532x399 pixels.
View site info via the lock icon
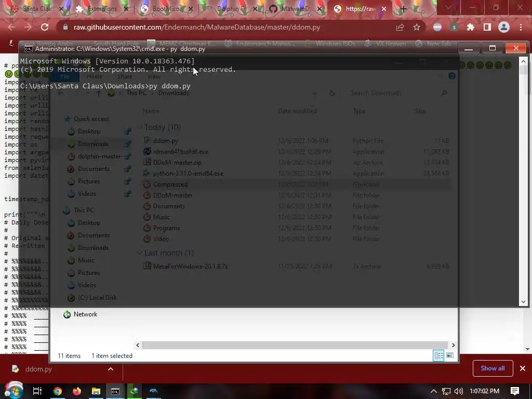tap(65, 27)
